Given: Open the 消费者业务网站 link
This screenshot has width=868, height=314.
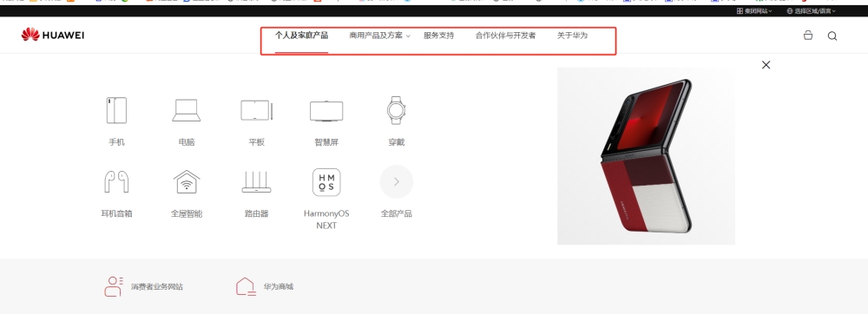Looking at the screenshot, I should 143,286.
